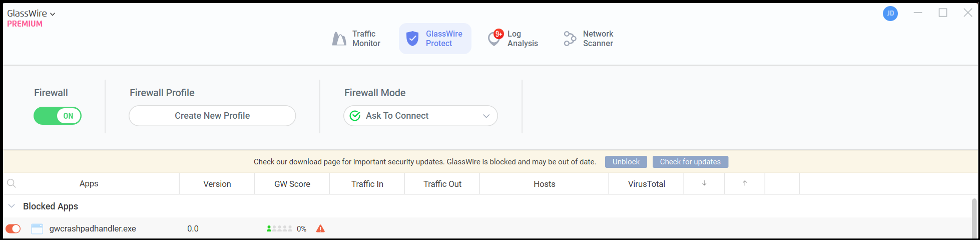Image resolution: width=980 pixels, height=240 pixels.
Task: Click the JD user profile avatar
Action: click(890, 14)
